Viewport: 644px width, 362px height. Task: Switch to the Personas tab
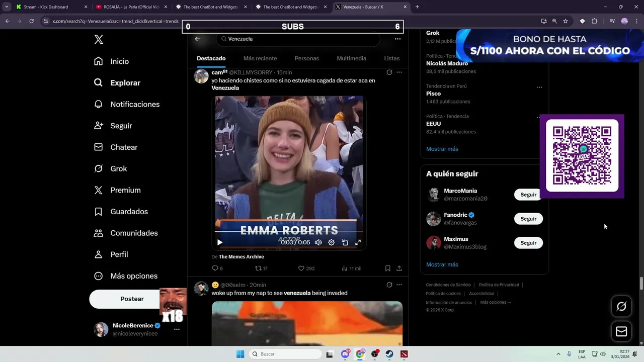coord(307,58)
